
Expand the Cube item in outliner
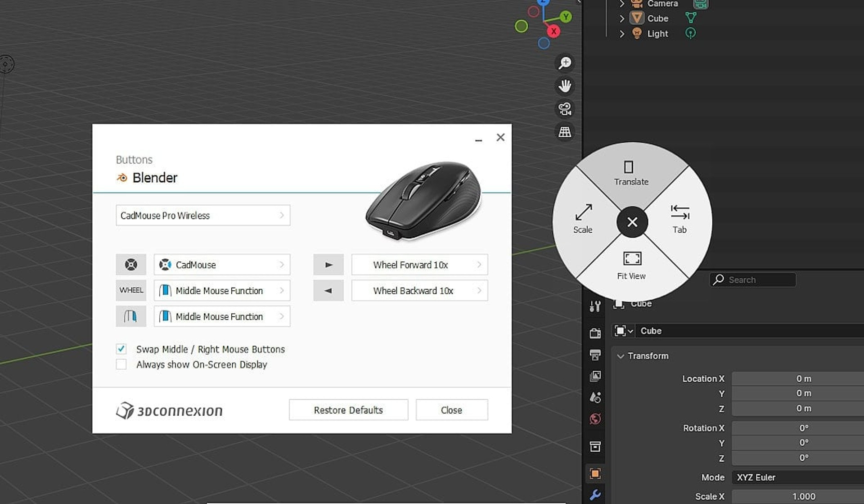[x=621, y=18]
